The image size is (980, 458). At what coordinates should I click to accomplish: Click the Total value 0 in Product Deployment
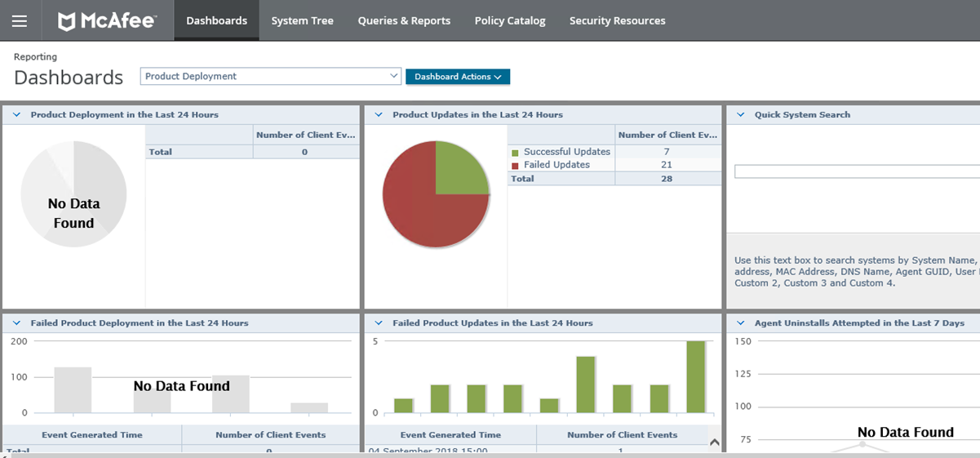coord(305,152)
